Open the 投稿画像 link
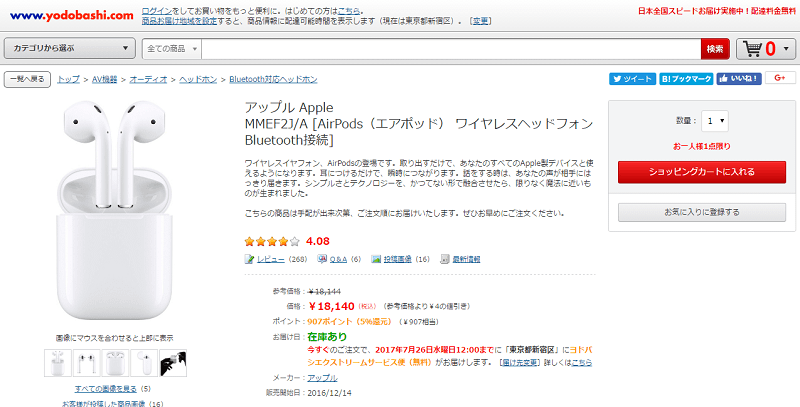This screenshot has height=407, width=800. [x=397, y=259]
